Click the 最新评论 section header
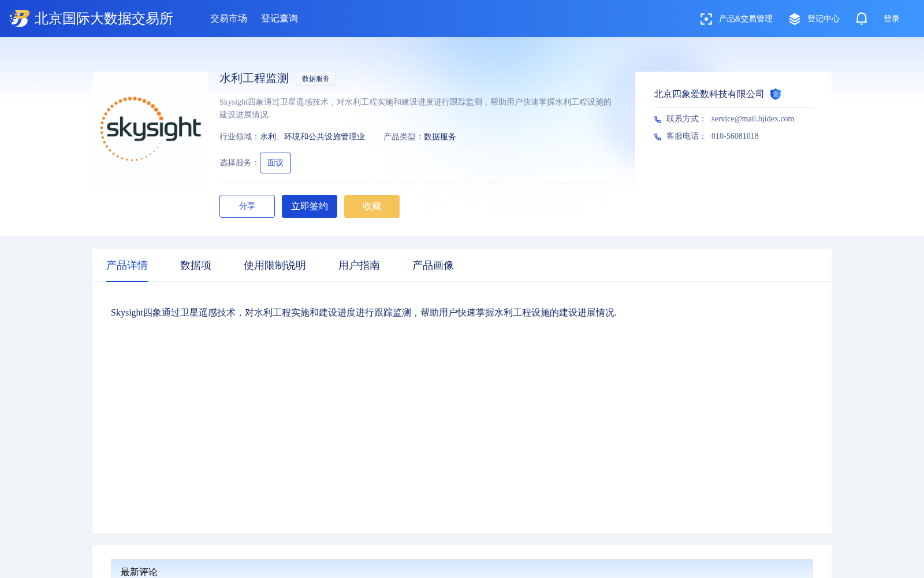The height and width of the screenshot is (578, 924). 139,572
